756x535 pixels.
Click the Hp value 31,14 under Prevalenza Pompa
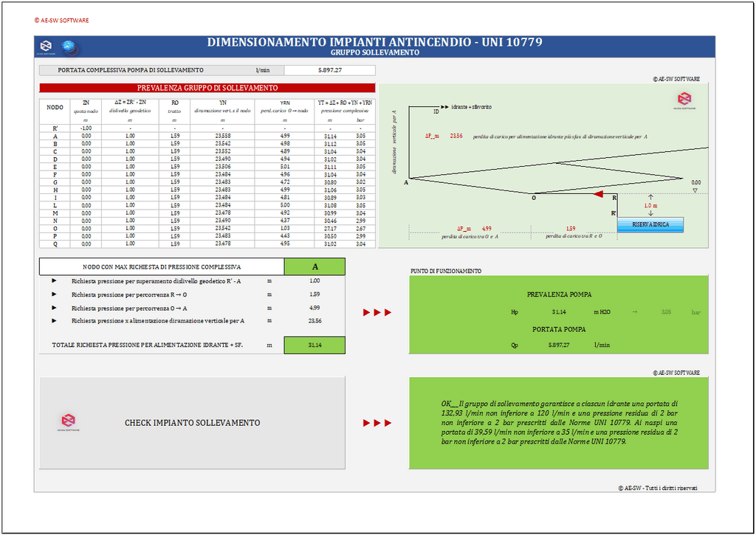558,313
